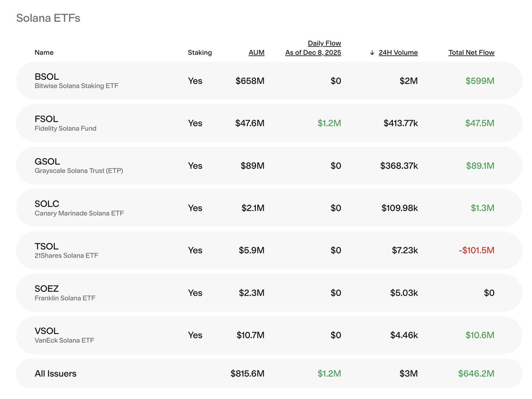Sort table by AUM column
Image resolution: width=532 pixels, height=399 pixels.
coord(256,52)
